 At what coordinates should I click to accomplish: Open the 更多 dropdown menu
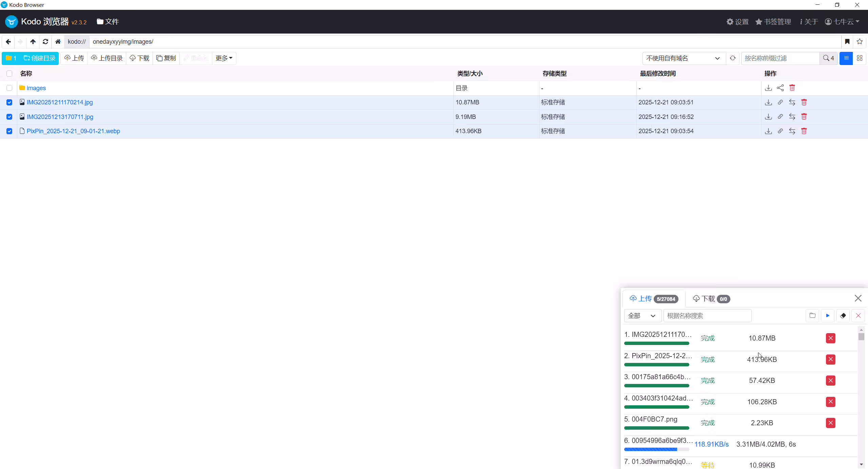[224, 58]
